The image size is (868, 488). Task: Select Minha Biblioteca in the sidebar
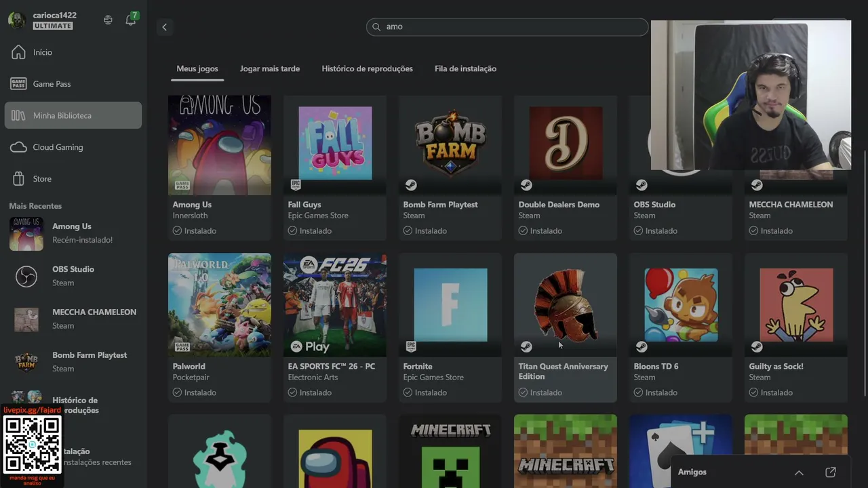[73, 115]
